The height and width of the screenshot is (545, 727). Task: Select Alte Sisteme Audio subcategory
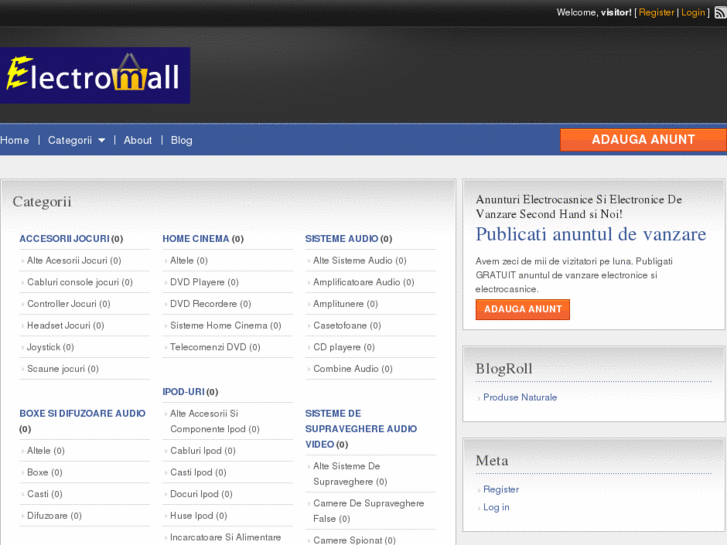pyautogui.click(x=353, y=261)
